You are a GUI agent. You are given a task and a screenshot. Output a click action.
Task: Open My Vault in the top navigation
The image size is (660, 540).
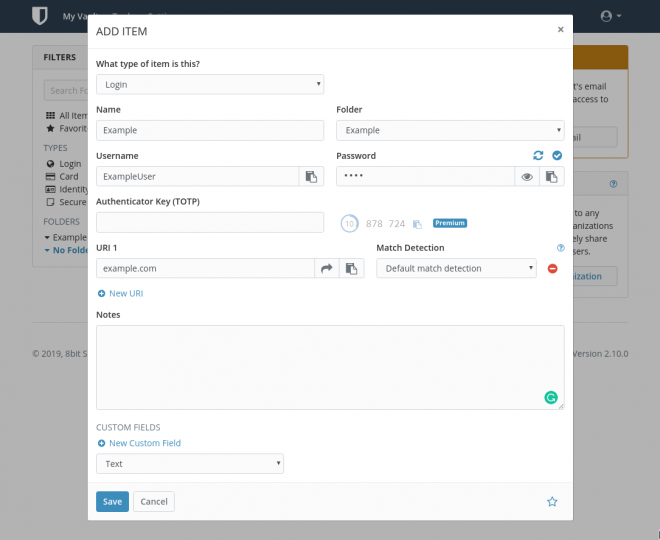[x=75, y=16]
